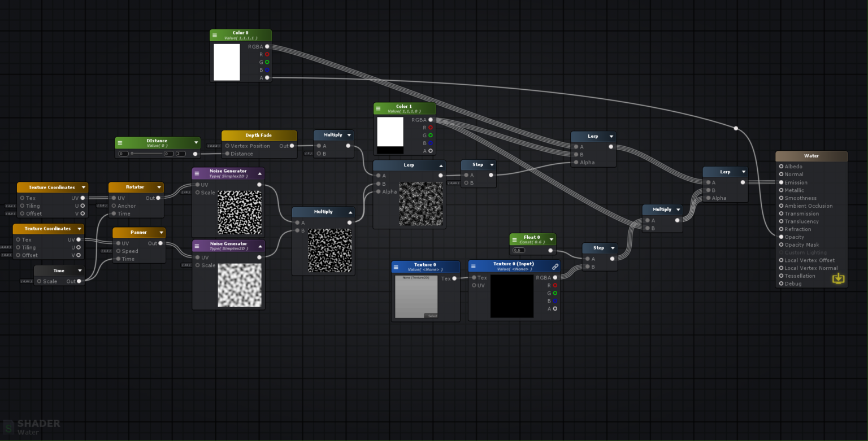Select the Depth Fade node title
Viewport: 868px width, 441px height.
pos(259,136)
